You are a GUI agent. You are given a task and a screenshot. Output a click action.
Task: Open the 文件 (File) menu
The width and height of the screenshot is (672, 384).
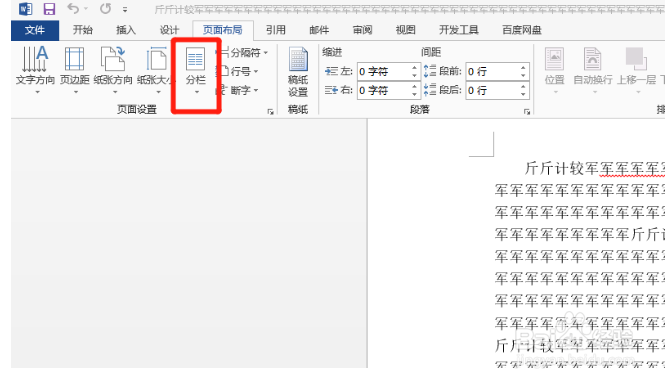coord(35,30)
